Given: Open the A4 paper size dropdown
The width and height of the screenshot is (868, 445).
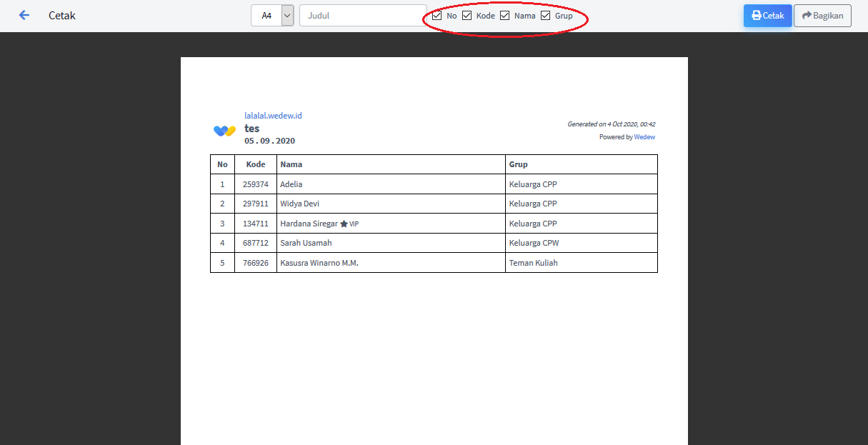Looking at the screenshot, I should point(272,15).
